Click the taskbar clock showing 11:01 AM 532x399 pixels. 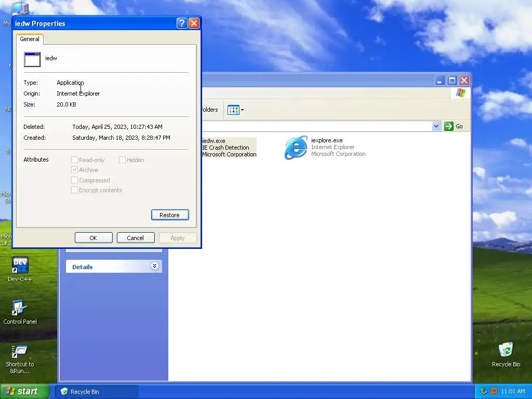click(x=513, y=391)
